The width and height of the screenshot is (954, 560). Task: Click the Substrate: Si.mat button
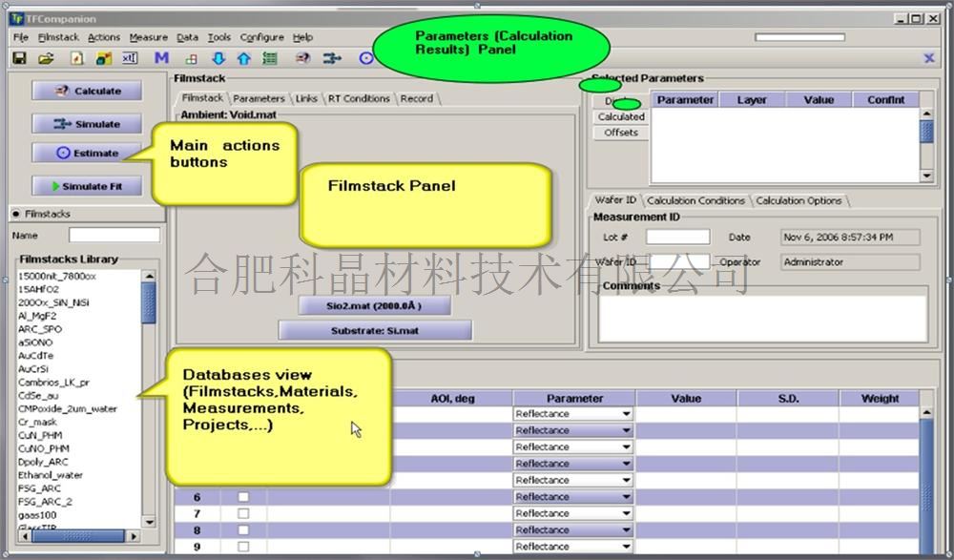tap(375, 330)
